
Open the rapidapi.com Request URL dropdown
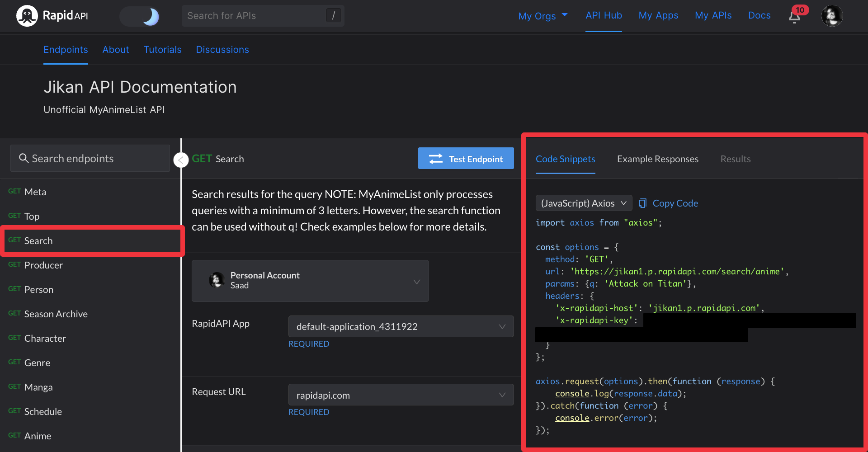coord(401,395)
